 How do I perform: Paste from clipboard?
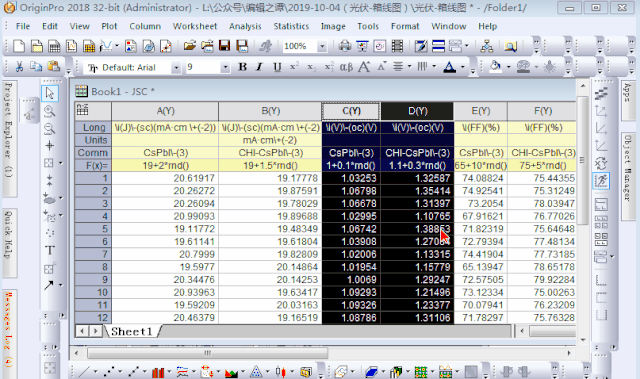coord(54,66)
